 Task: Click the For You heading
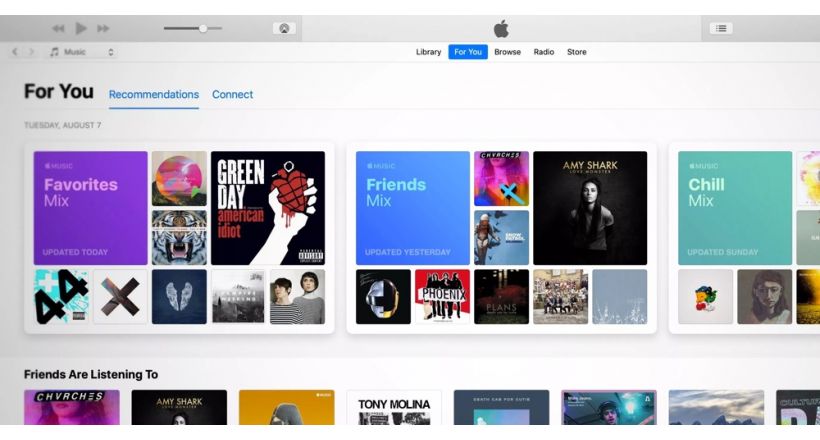pyautogui.click(x=59, y=92)
